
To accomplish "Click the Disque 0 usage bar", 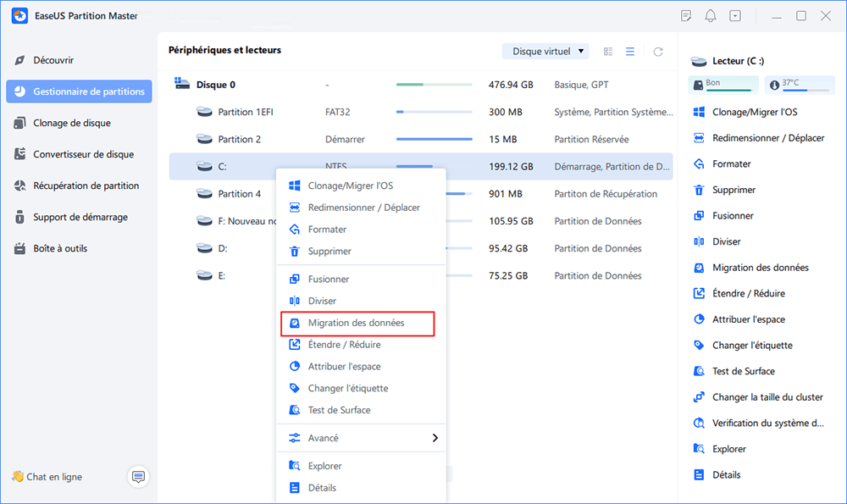I will click(x=435, y=84).
